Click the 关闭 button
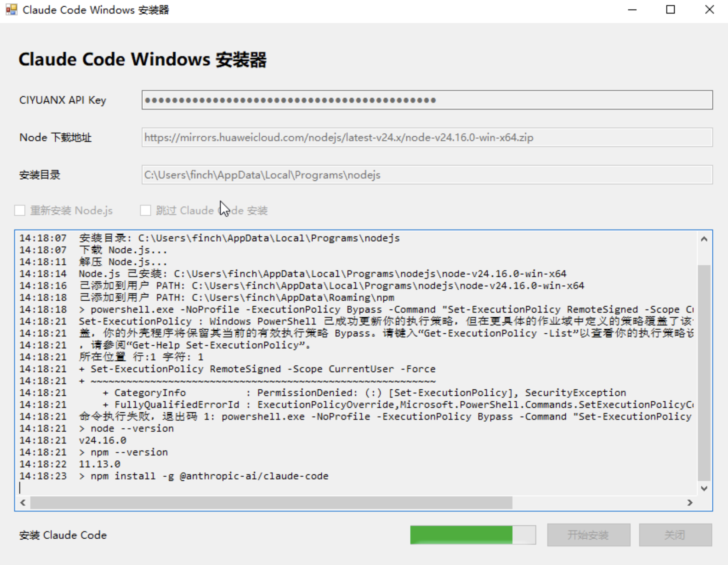 point(675,535)
